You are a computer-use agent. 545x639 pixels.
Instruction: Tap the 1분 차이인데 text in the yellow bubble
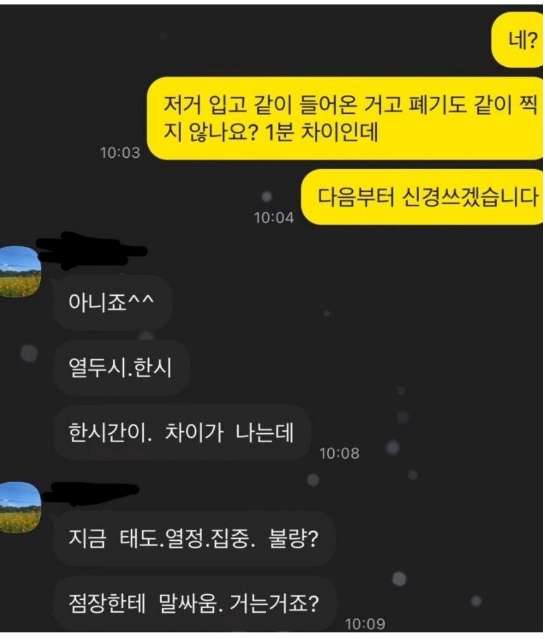tap(321, 132)
